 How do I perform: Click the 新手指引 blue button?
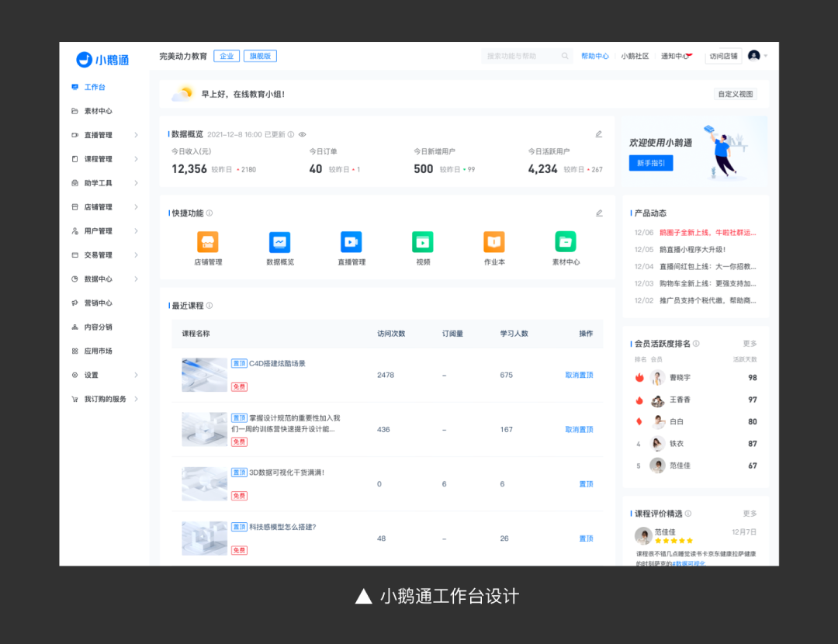tap(650, 163)
